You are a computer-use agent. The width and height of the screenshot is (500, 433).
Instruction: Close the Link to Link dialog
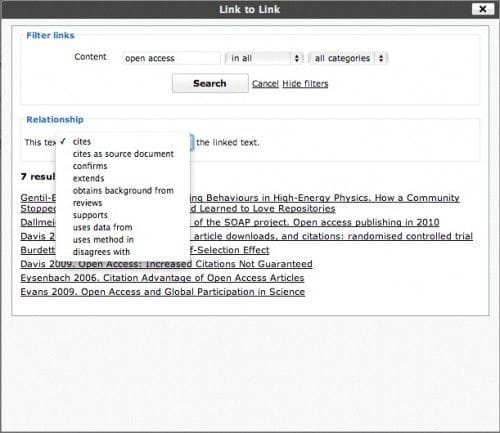point(482,9)
